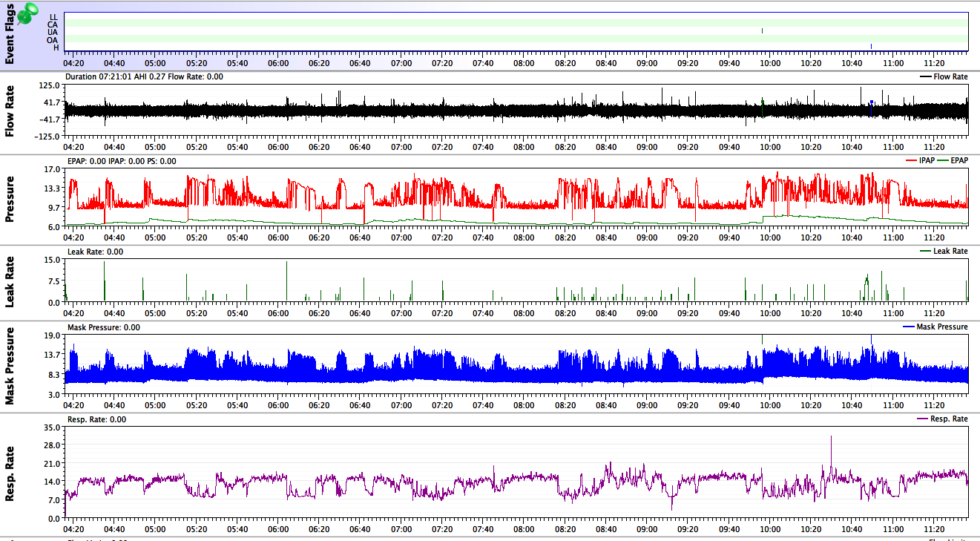Click the purple Resp. Rate legend entry

click(943, 419)
